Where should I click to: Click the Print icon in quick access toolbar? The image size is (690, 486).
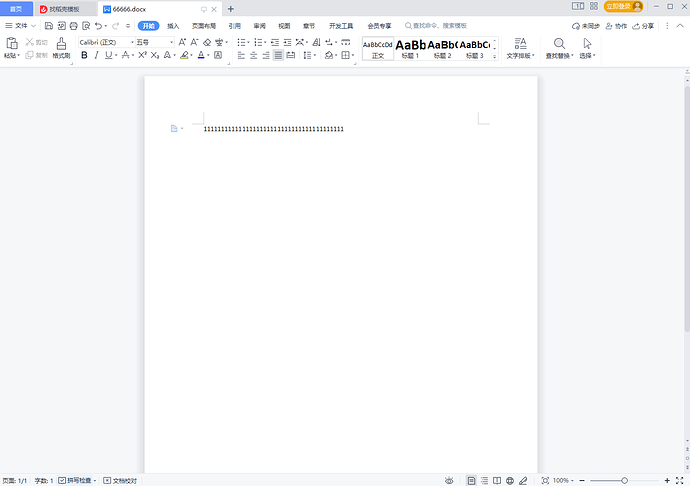click(73, 26)
